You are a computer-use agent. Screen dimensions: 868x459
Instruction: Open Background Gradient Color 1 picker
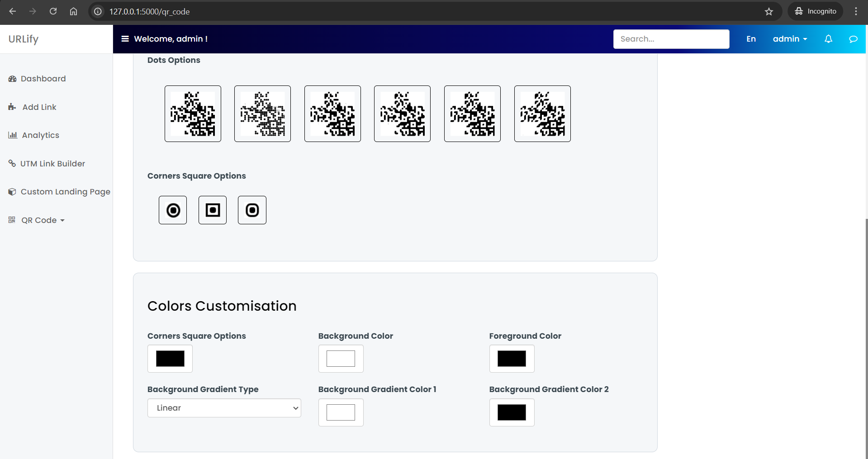[341, 412]
